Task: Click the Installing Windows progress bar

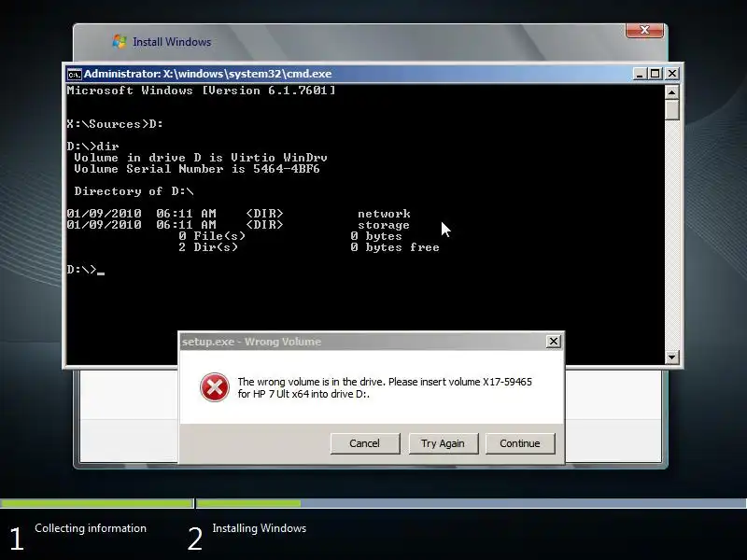Action: coord(472,503)
